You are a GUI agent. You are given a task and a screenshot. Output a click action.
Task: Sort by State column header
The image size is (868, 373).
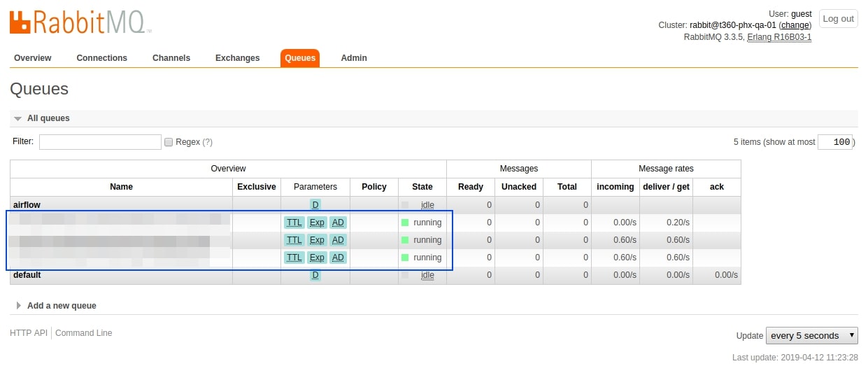pos(422,187)
